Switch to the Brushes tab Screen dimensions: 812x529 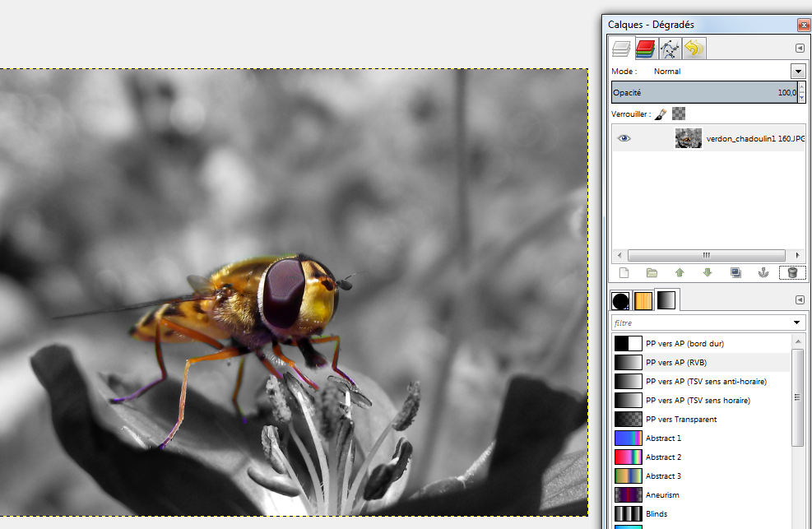point(620,301)
